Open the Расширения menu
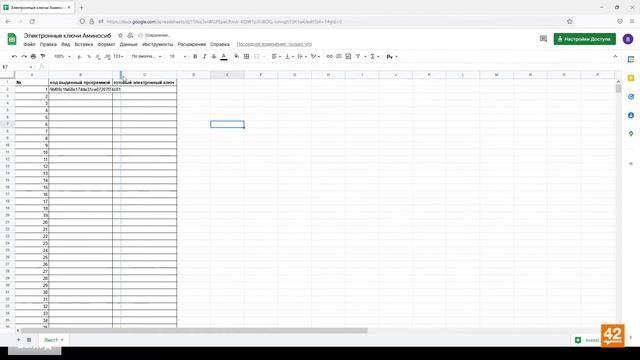640x360 pixels. 192,44
